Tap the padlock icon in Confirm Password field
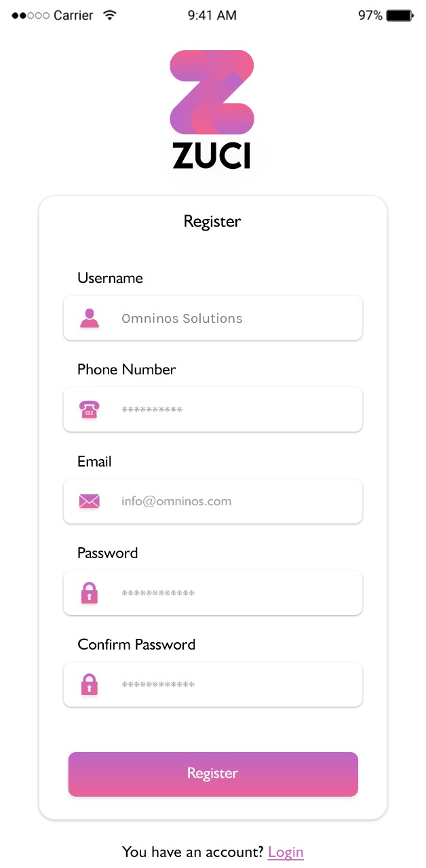 pyautogui.click(x=90, y=685)
